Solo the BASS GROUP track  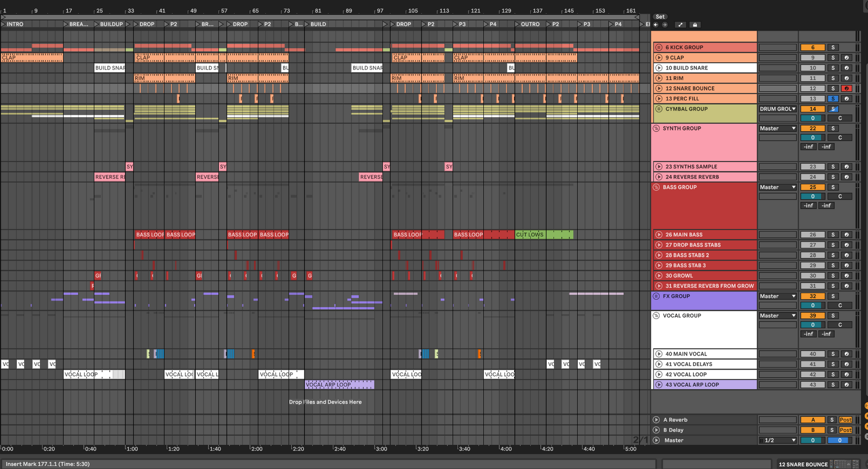point(833,187)
